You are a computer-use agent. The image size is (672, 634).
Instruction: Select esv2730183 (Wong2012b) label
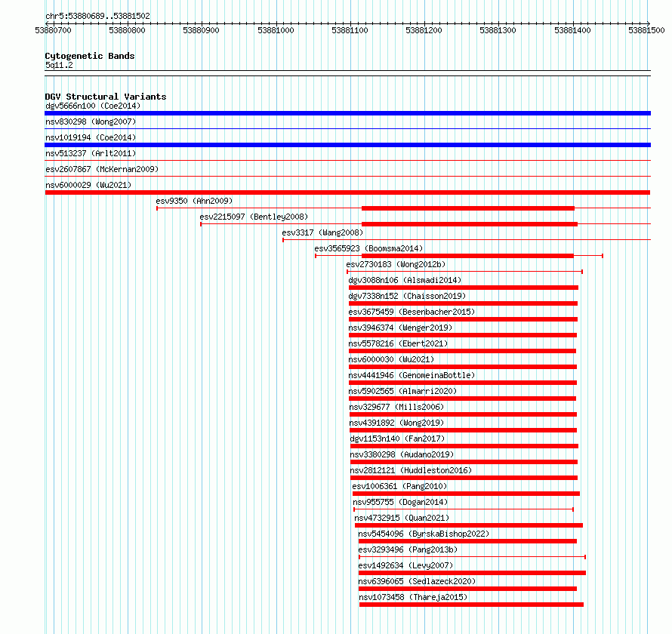(396, 264)
